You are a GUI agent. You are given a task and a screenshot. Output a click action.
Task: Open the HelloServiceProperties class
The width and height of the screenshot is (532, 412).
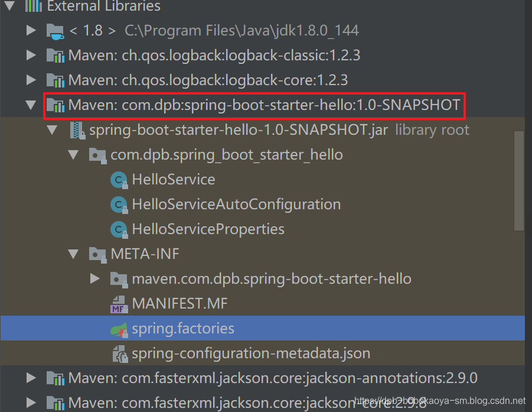coord(208,229)
